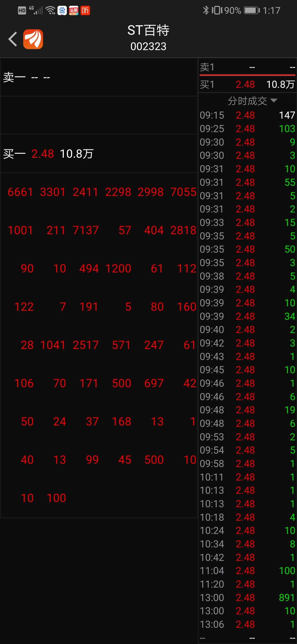Tap order queue value 45

point(125,460)
